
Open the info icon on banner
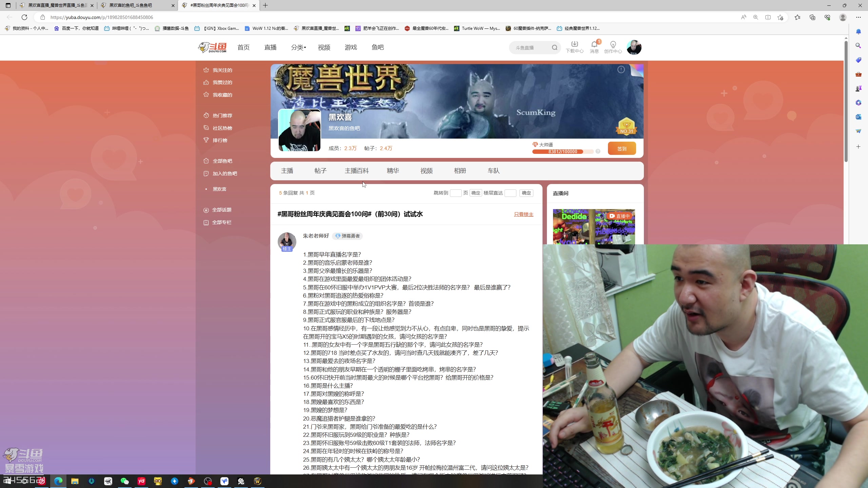[x=621, y=69]
